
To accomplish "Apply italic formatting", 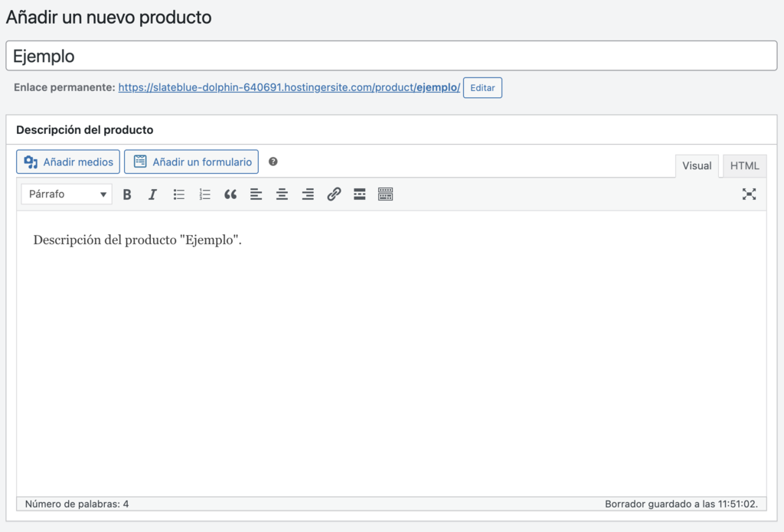I will click(x=152, y=194).
